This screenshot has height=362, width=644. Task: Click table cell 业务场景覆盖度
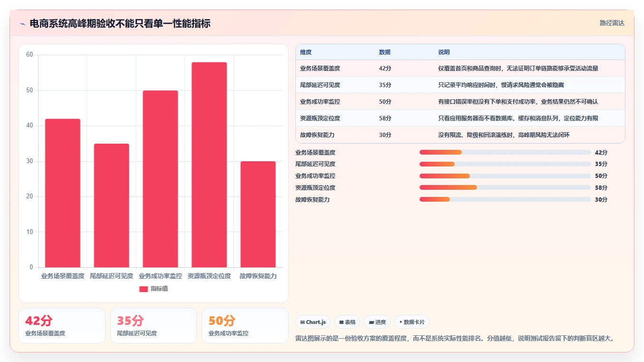(320, 68)
